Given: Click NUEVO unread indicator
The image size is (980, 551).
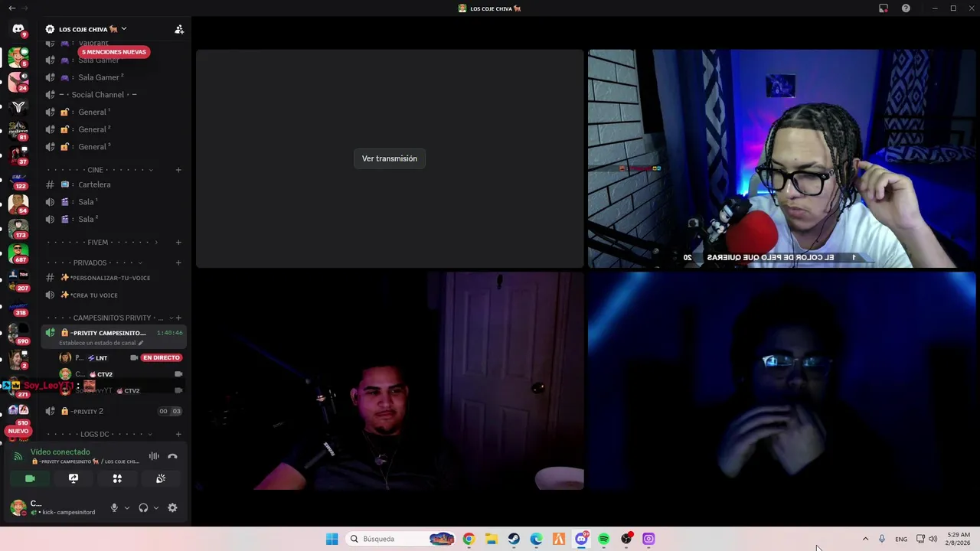Looking at the screenshot, I should [x=18, y=431].
